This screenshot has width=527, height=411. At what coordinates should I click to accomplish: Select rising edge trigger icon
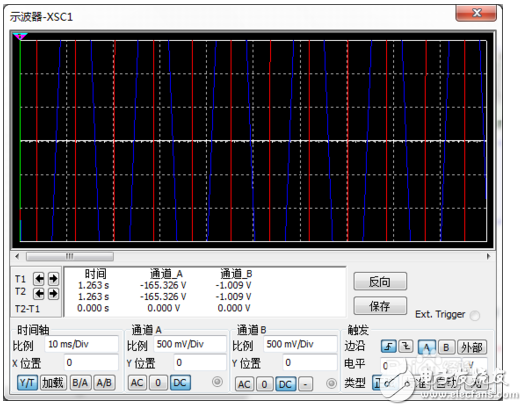click(389, 346)
